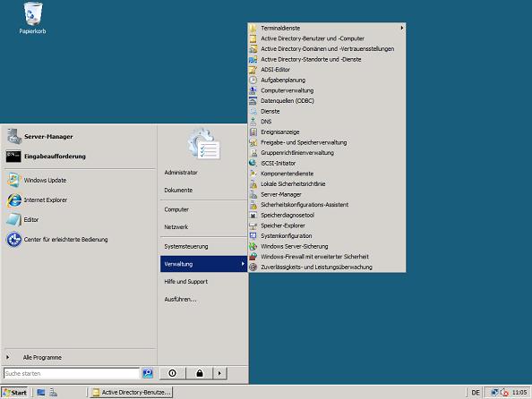The image size is (532, 399).
Task: Open Center für erleichterte Bedienung icon
Action: pos(14,240)
